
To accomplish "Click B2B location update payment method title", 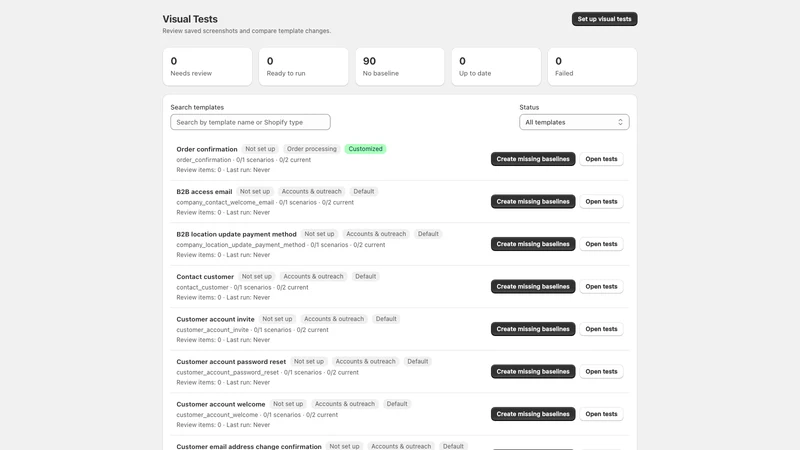I will click(236, 234).
